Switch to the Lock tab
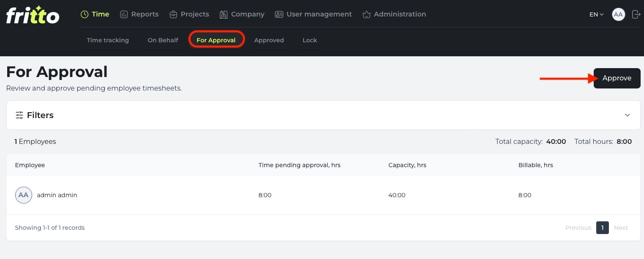This screenshot has width=644, height=259. (x=310, y=40)
